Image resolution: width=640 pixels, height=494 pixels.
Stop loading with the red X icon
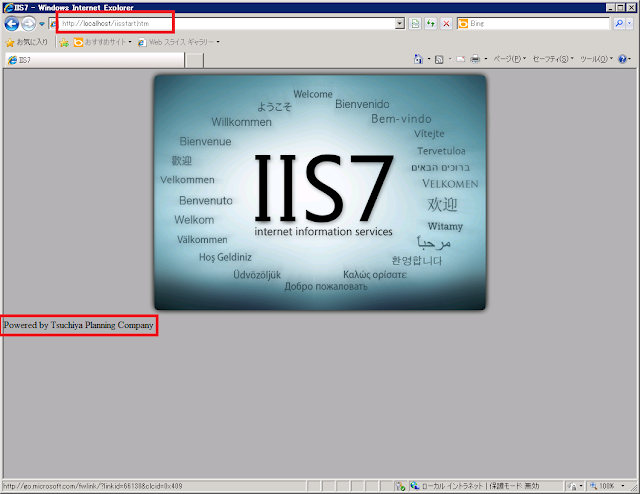pyautogui.click(x=446, y=24)
